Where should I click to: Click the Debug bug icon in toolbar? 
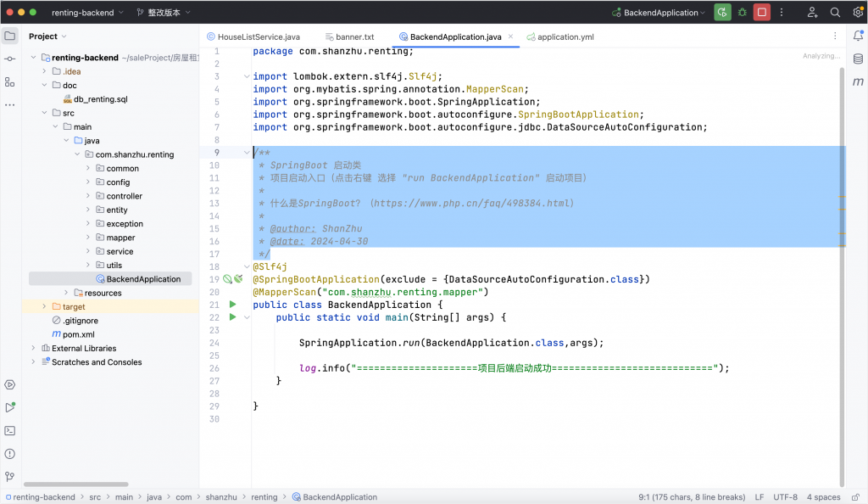coord(743,13)
